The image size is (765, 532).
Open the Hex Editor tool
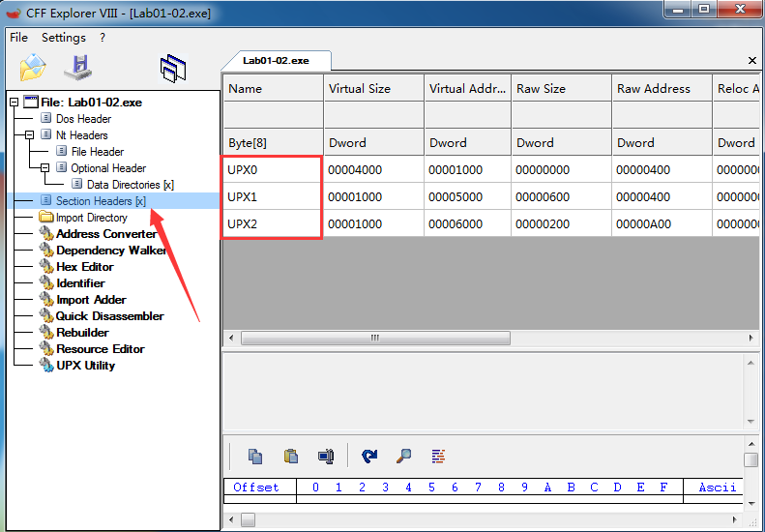(85, 267)
